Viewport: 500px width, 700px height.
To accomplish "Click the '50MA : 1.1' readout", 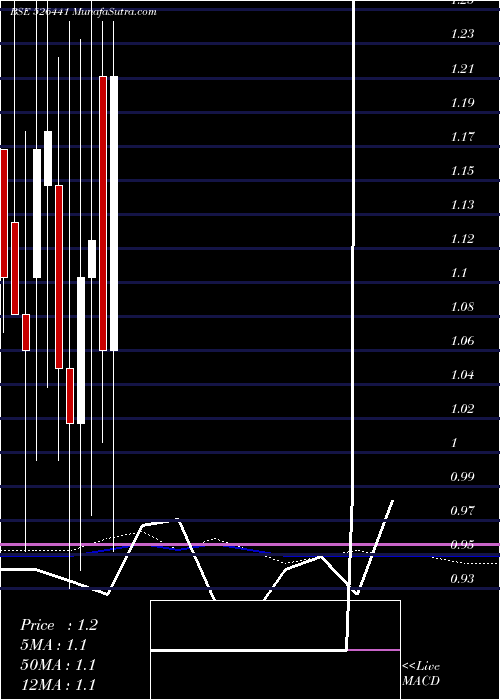I will pyautogui.click(x=58, y=665).
